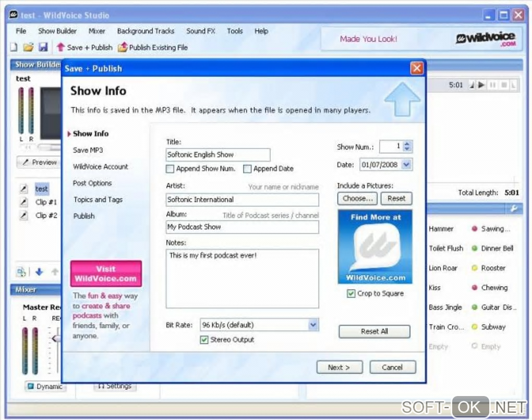Click the edit icon beside Clip #2

23,215
